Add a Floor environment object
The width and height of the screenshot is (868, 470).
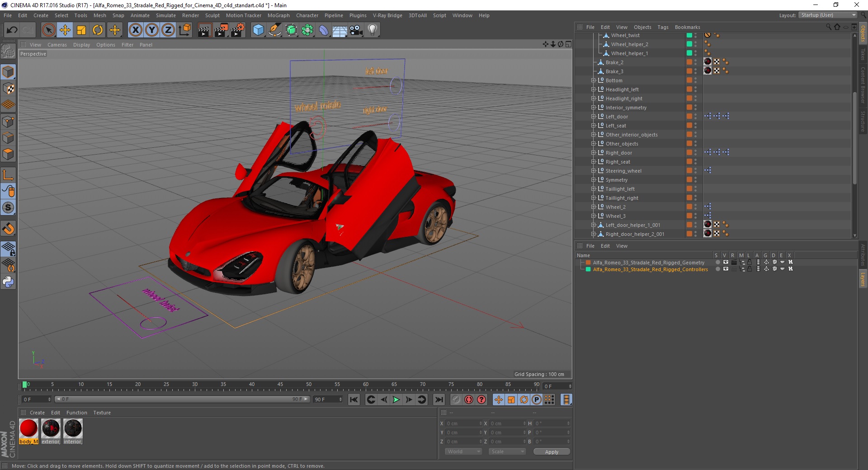[x=340, y=30]
